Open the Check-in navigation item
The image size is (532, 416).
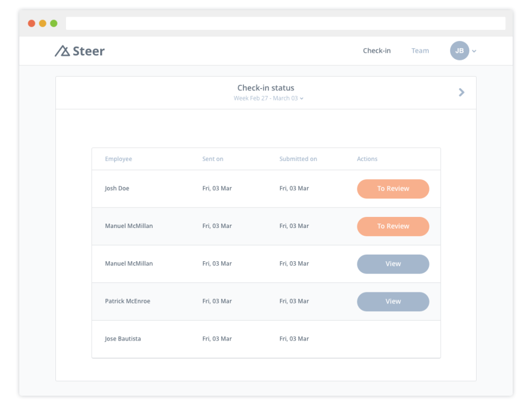click(377, 50)
